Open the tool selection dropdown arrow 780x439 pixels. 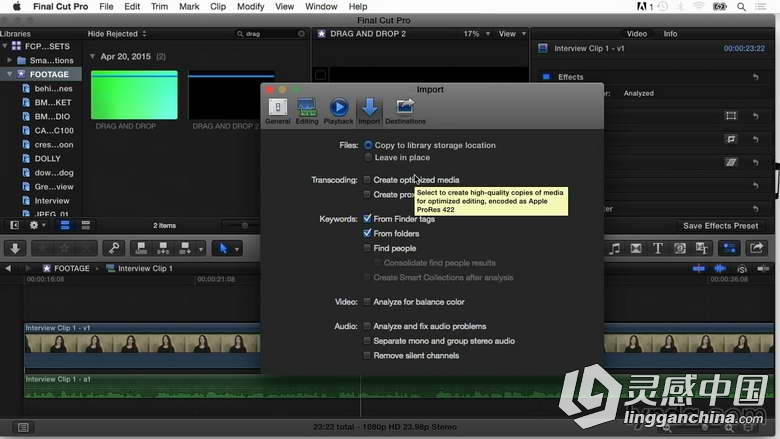[237, 249]
